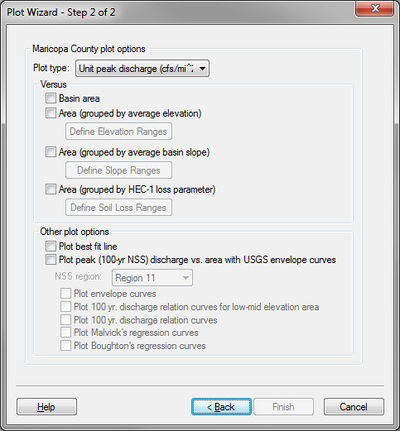400x431 pixels.
Task: Toggle 100 yr. discharge curves for low-mid elevation
Action: [65, 307]
